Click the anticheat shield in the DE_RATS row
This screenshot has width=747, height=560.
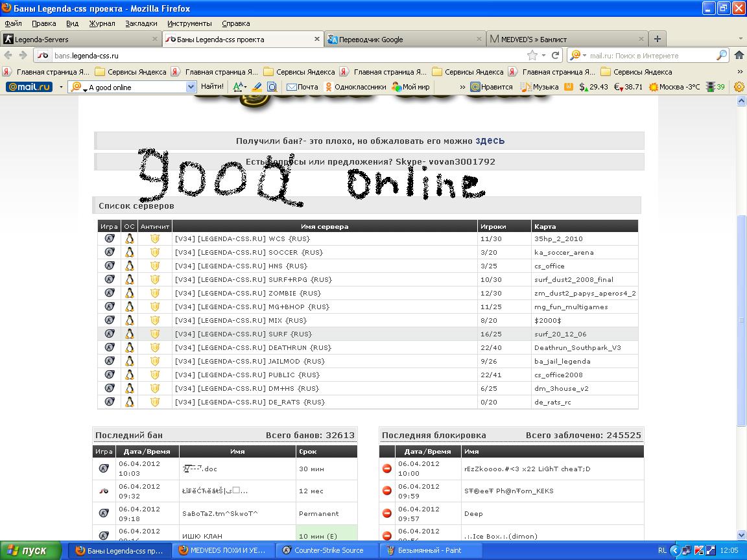(x=155, y=401)
